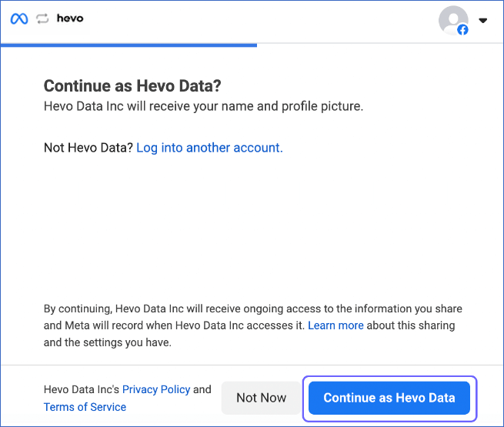Open Log into another account link

(209, 148)
